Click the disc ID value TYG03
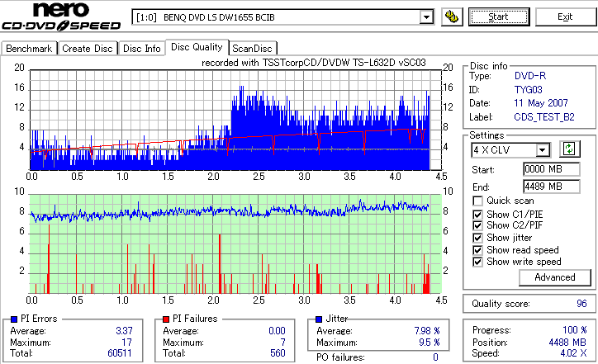 click(x=529, y=90)
